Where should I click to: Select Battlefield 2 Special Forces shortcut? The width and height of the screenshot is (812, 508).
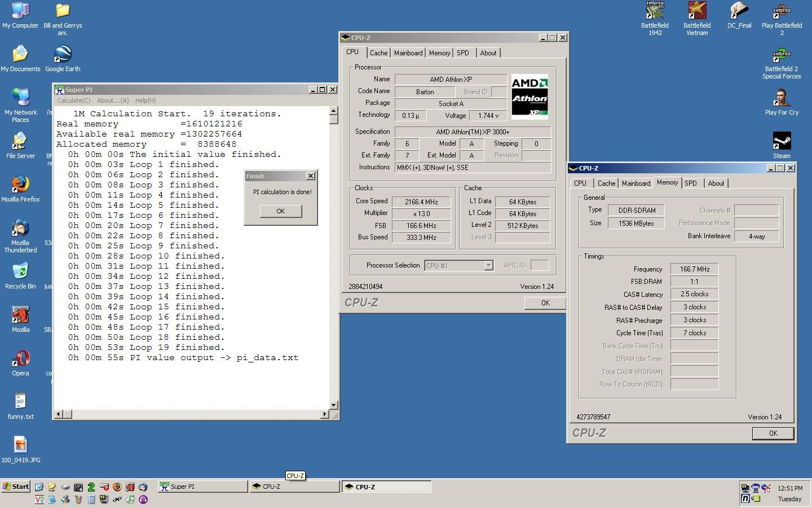[x=782, y=63]
